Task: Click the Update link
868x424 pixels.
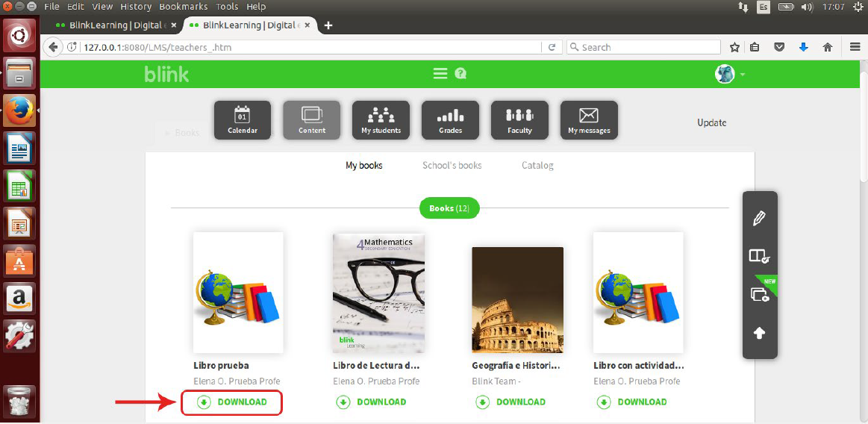Action: 711,123
